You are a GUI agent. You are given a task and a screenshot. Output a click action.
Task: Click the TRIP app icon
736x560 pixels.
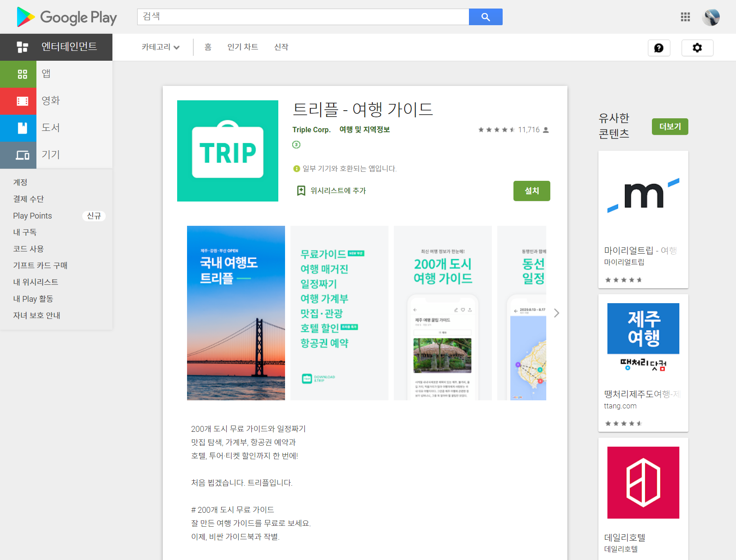(x=227, y=151)
